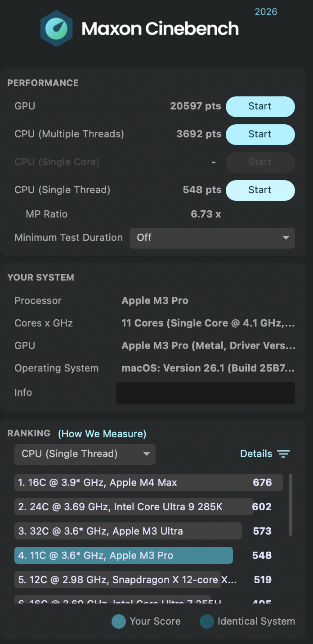The width and height of the screenshot is (313, 644).
Task: Start the CPU Multiple Threads test
Action: pyautogui.click(x=260, y=134)
